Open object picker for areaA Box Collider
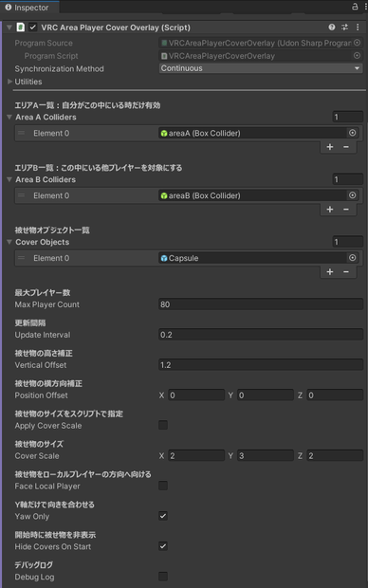Image resolution: width=368 pixels, height=588 pixels. (352, 133)
